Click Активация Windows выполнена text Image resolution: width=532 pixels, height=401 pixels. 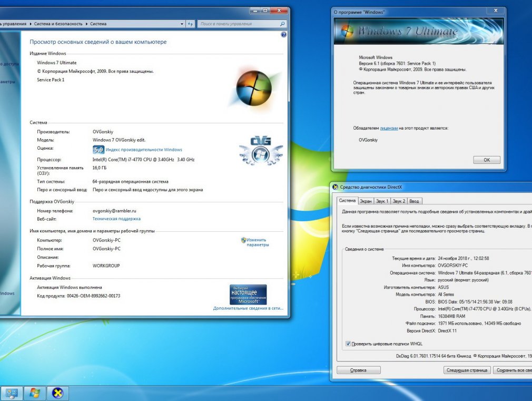[x=70, y=287]
